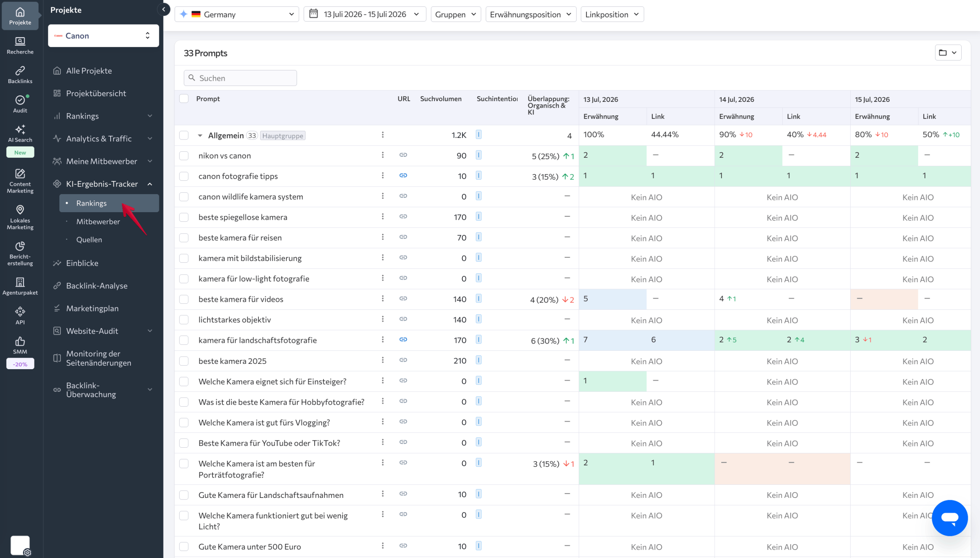Select the nikon vs canon row checkbox
The image size is (980, 558).
(184, 155)
